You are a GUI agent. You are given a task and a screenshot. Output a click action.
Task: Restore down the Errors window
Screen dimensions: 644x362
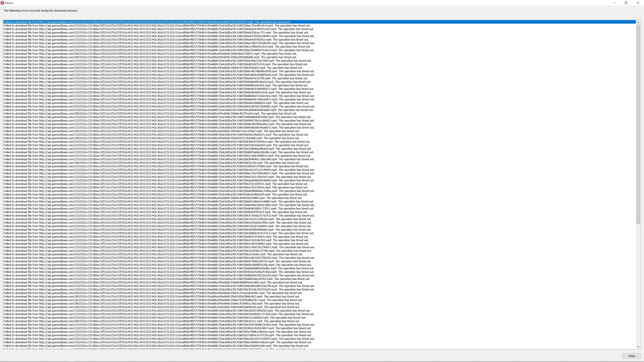(x=626, y=3)
